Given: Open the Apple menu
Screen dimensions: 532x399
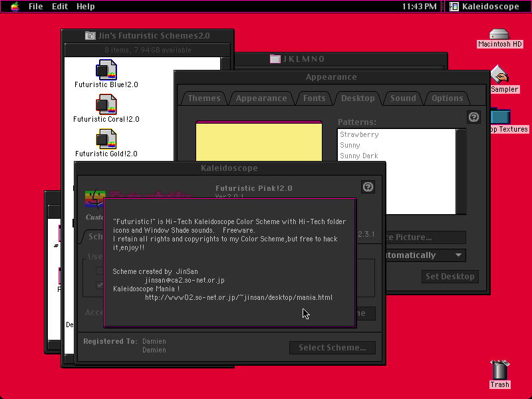Looking at the screenshot, I should tap(15, 7).
